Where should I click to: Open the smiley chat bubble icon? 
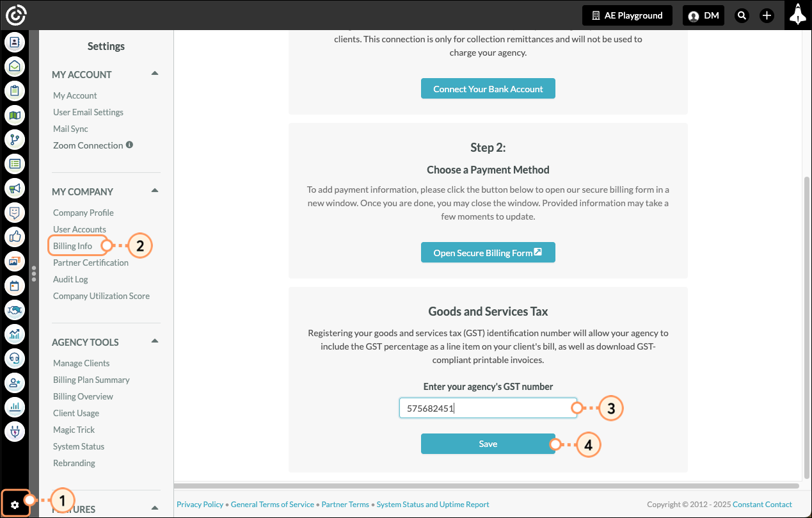click(15, 213)
